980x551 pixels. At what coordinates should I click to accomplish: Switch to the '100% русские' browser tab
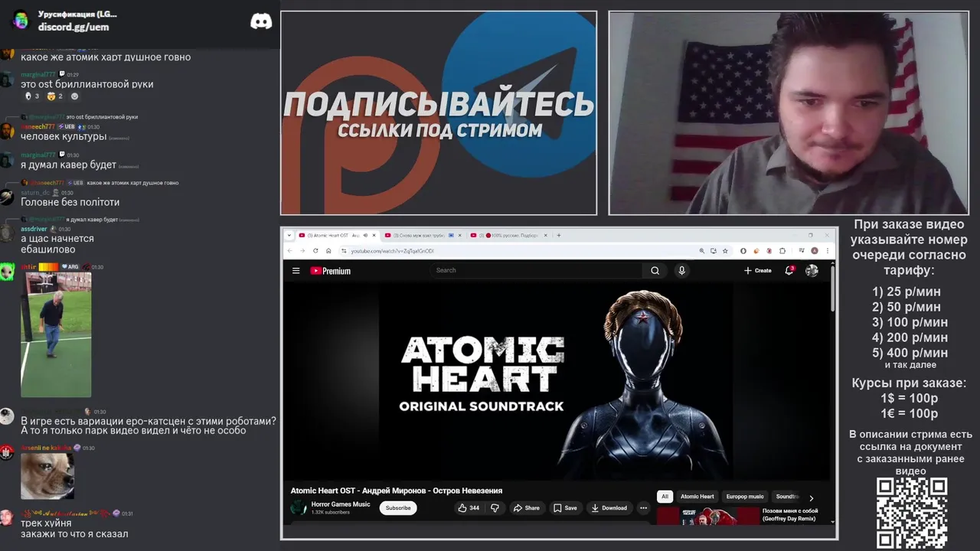tap(508, 235)
